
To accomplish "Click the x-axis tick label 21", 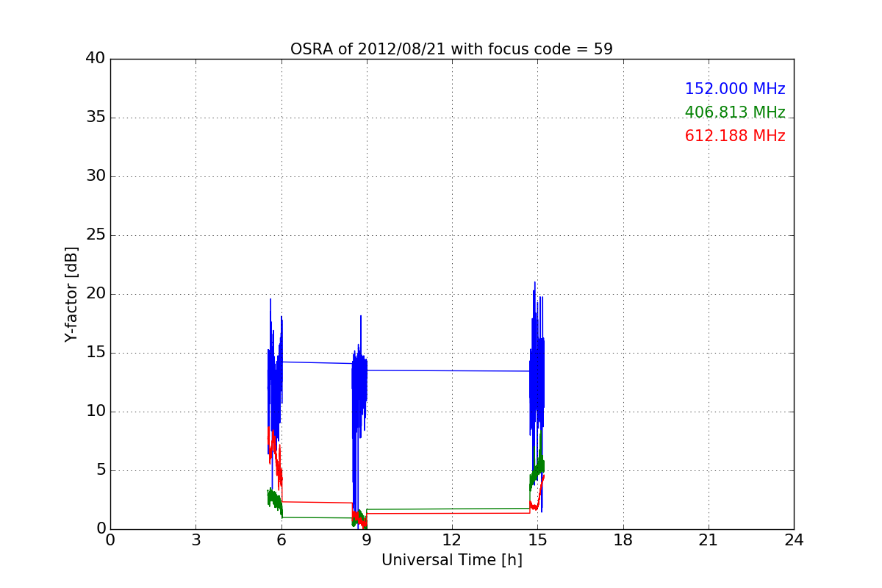I will 708,540.
